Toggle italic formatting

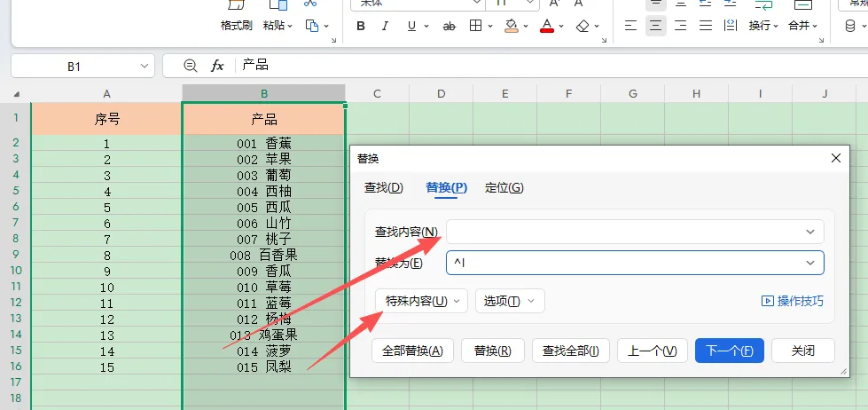tap(386, 26)
